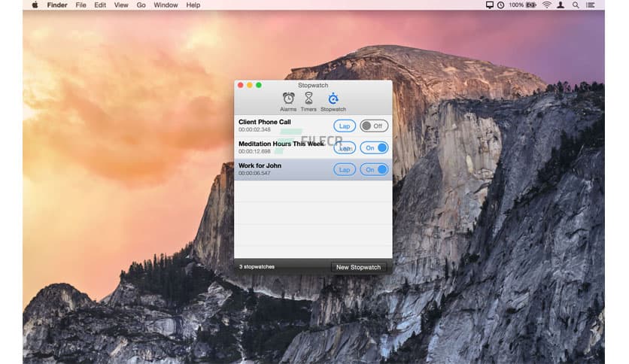This screenshot has height=364, width=629.
Task: Close the Stopwatch window
Action: point(240,85)
